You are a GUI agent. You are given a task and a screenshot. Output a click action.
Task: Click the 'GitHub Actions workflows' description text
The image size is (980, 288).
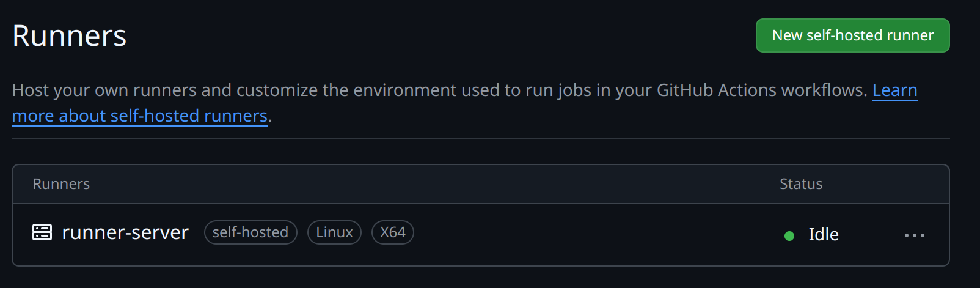coord(761,90)
